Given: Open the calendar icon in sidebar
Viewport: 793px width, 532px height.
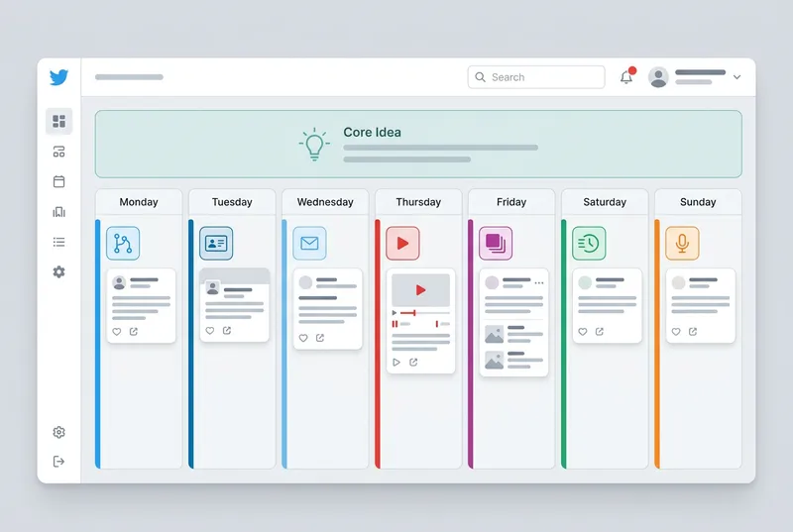Looking at the screenshot, I should pyautogui.click(x=59, y=181).
